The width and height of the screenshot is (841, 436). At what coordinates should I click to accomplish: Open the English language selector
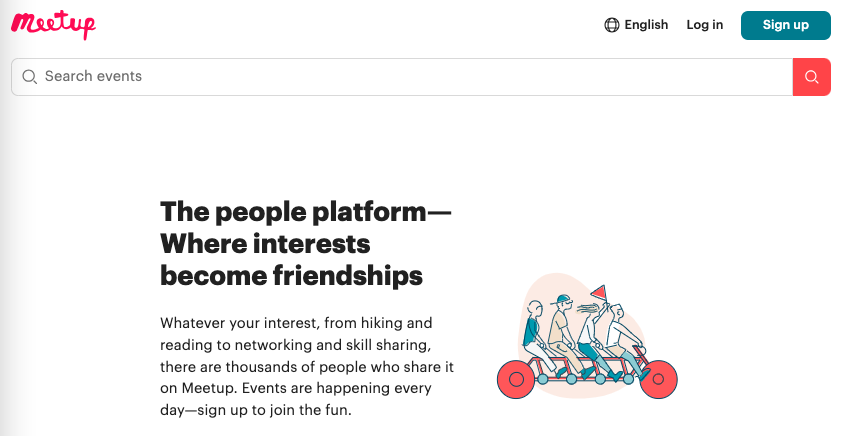[636, 25]
